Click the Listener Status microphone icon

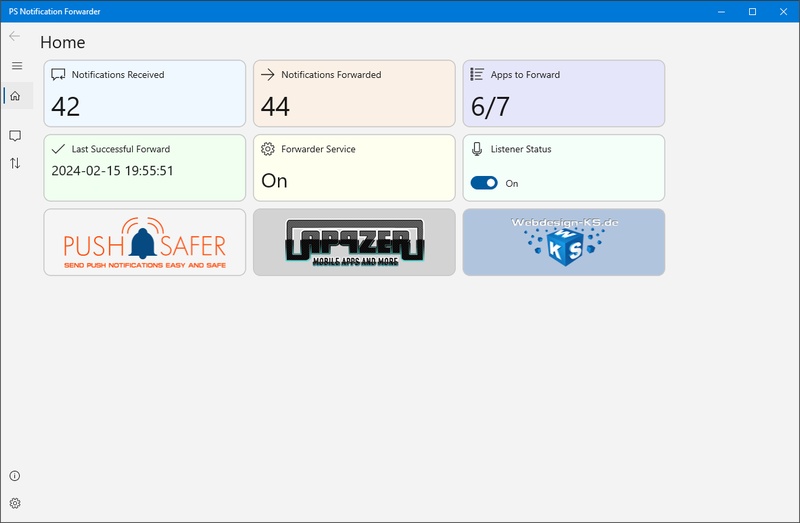[477, 149]
